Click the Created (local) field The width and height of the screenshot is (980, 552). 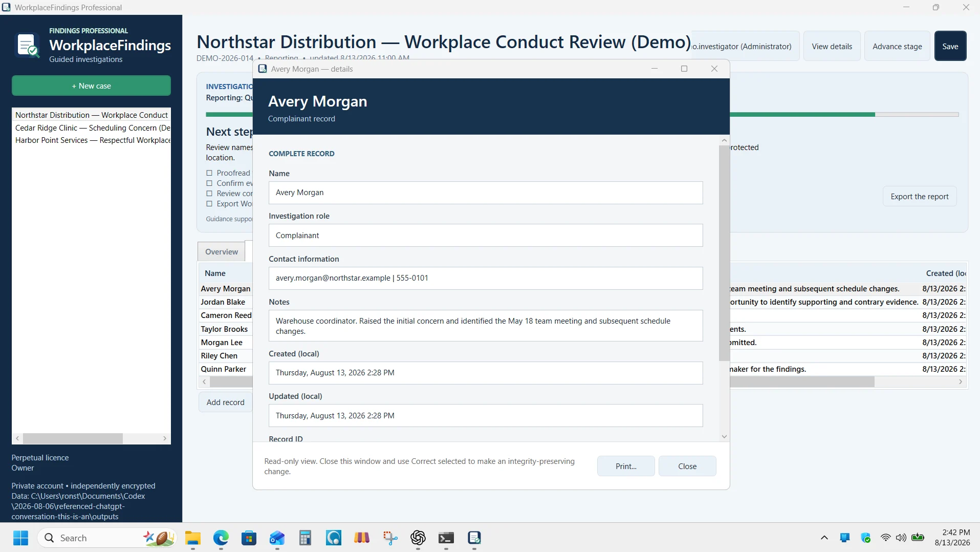tap(486, 373)
